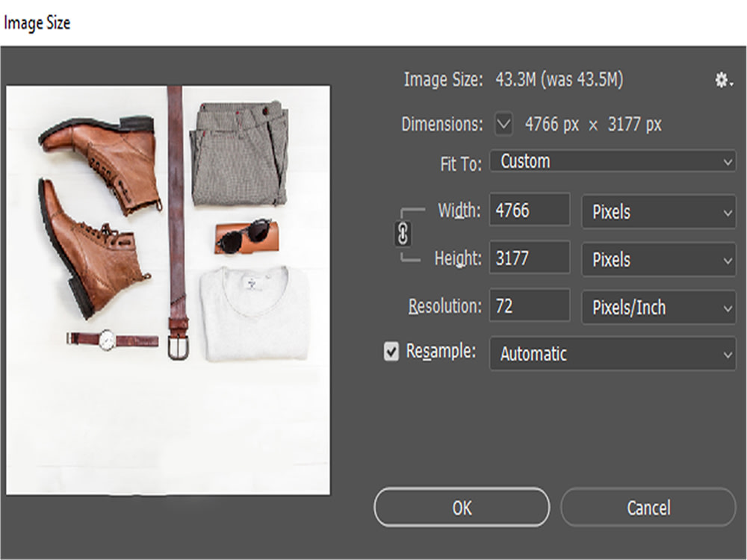
Task: Open the Pixels/Inch resolution unit dropdown
Action: 659,308
